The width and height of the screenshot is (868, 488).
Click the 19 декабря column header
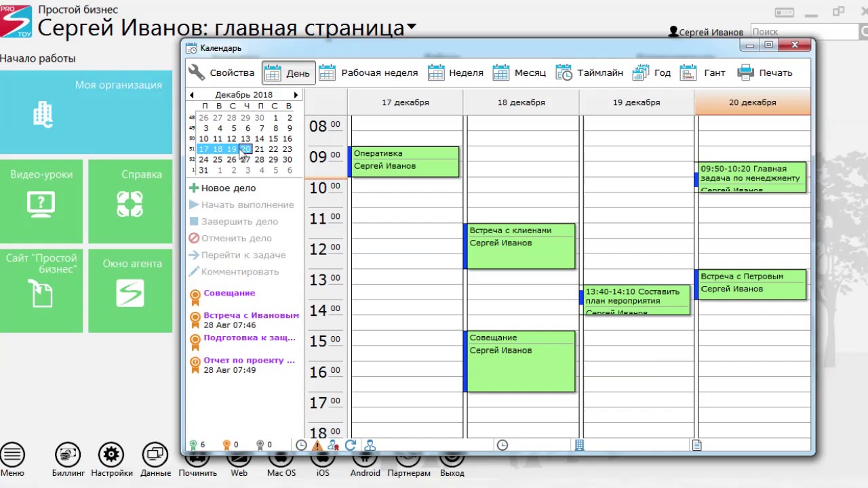tap(636, 102)
